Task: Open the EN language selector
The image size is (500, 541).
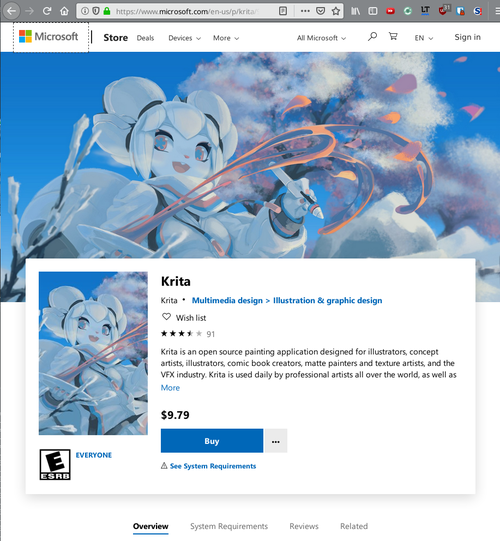Action: coord(424,38)
